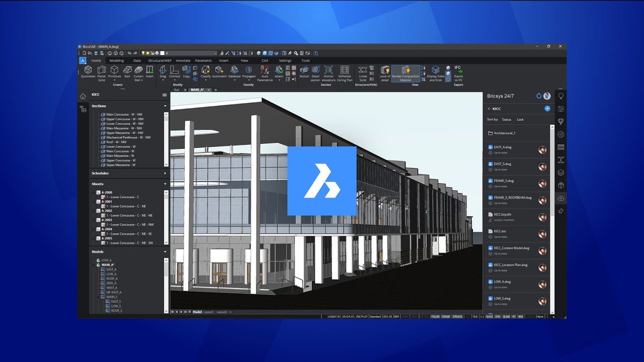This screenshot has width=644, height=362.
Task: Sort files by Status
Action: click(x=506, y=120)
